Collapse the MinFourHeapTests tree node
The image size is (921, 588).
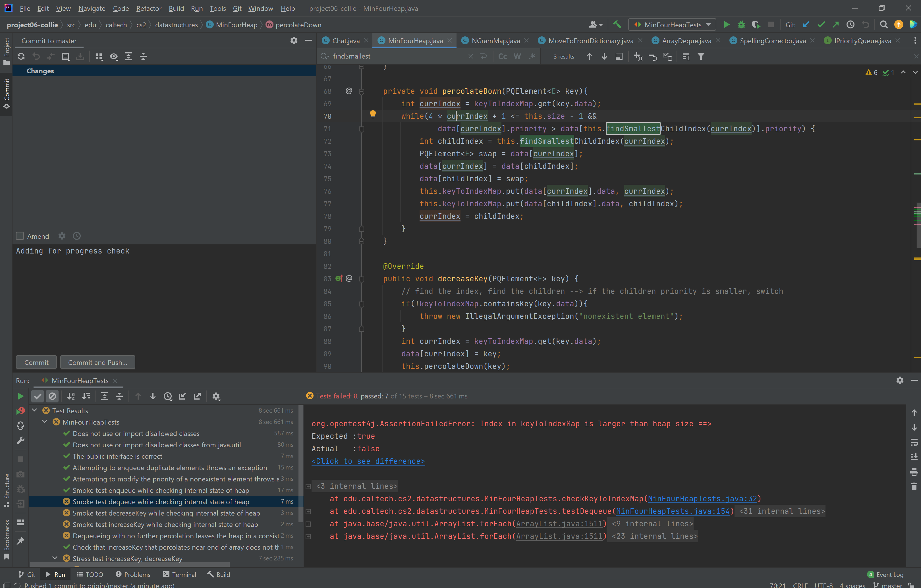coord(44,422)
